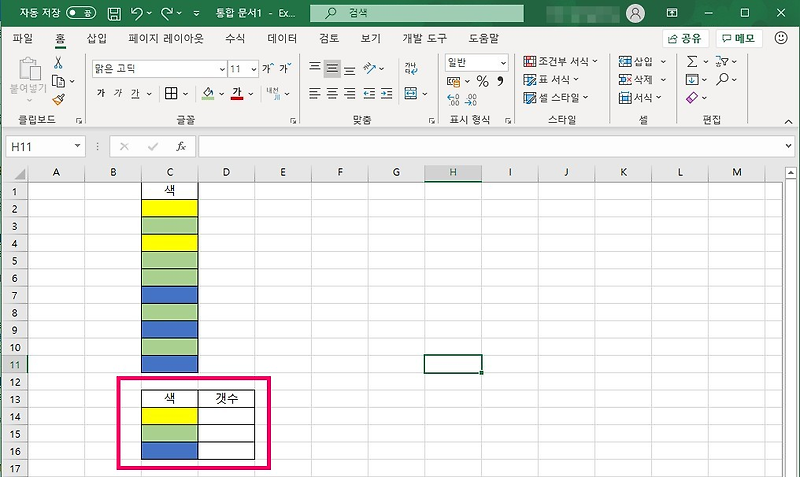
Task: Redo the last undone action
Action: point(167,13)
